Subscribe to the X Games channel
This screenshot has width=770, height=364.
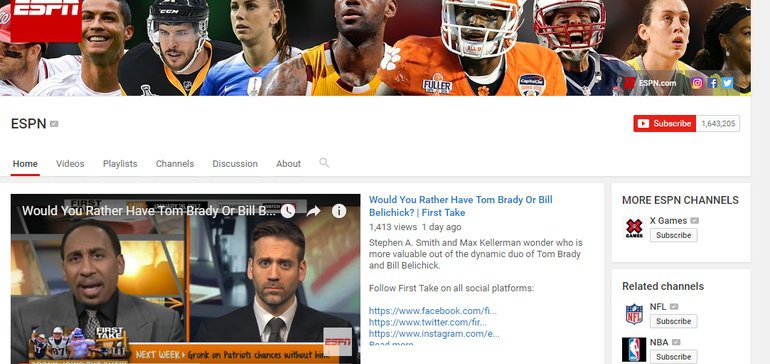pyautogui.click(x=673, y=235)
